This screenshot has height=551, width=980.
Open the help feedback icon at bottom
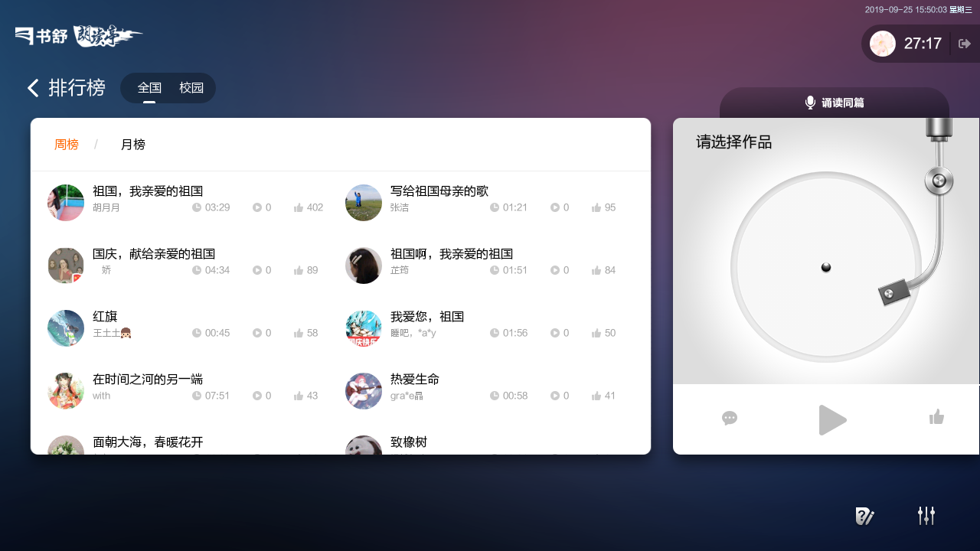864,517
